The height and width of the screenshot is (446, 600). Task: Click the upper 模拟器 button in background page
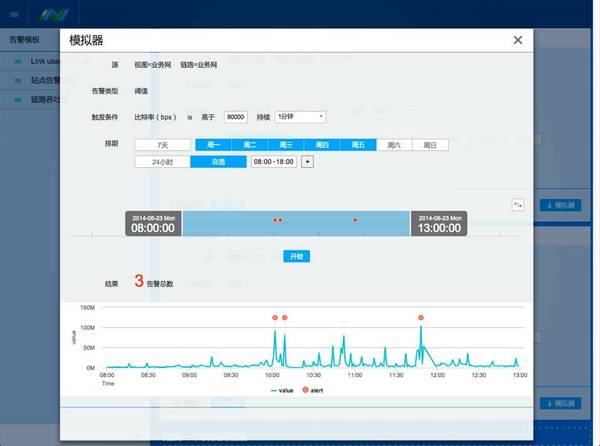(561, 205)
